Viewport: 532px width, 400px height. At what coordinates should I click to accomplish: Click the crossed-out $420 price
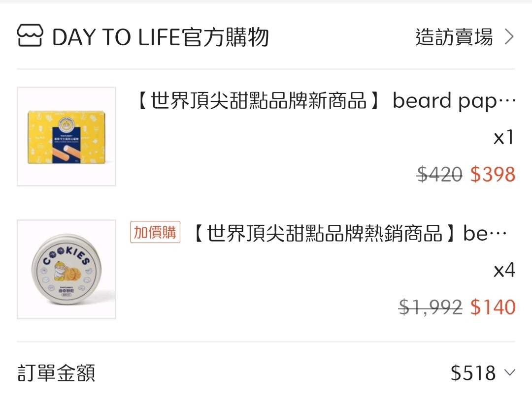click(x=439, y=175)
